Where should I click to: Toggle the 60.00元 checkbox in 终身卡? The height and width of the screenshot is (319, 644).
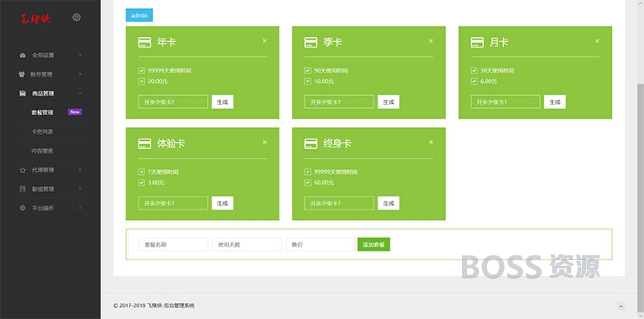click(x=308, y=183)
